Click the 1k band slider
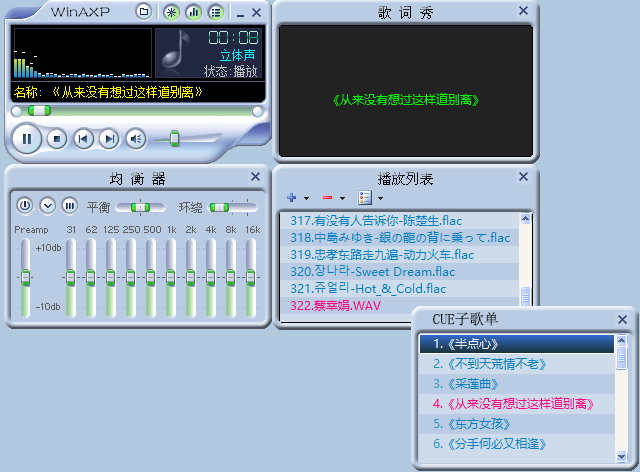 171,278
